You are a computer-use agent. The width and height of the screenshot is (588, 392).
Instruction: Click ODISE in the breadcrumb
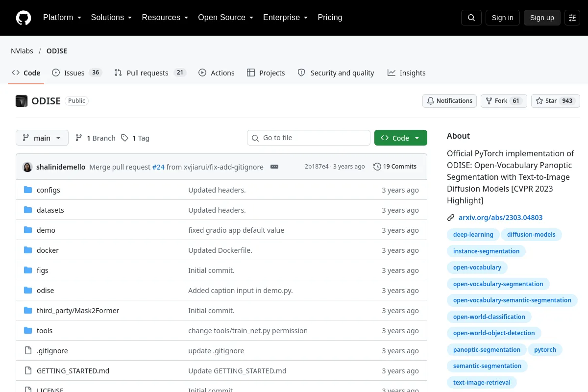click(57, 51)
